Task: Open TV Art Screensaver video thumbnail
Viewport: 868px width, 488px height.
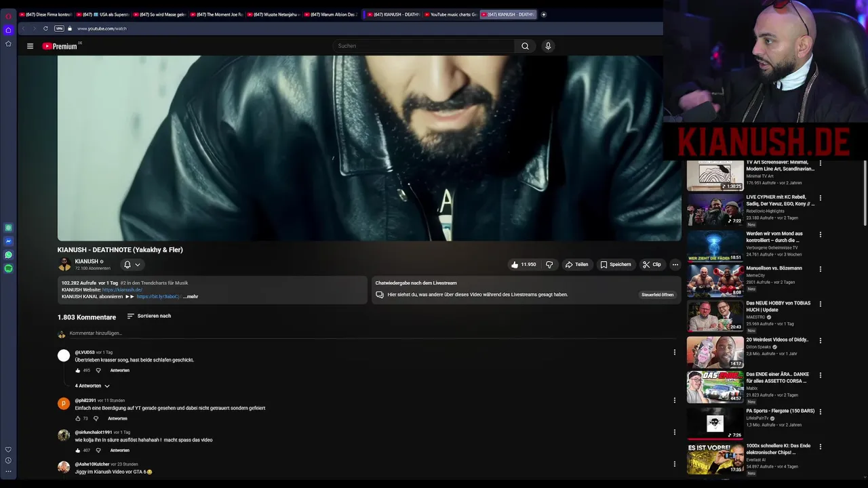Action: point(715,176)
